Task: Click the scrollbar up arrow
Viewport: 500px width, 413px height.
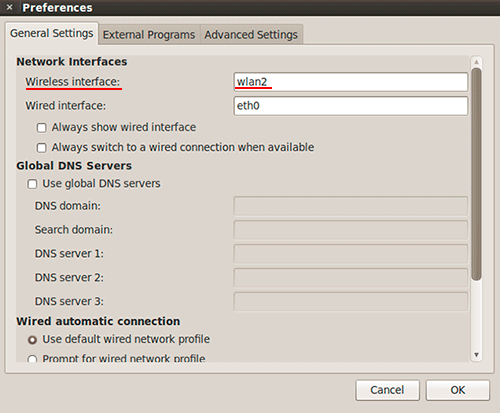Action: coord(476,62)
